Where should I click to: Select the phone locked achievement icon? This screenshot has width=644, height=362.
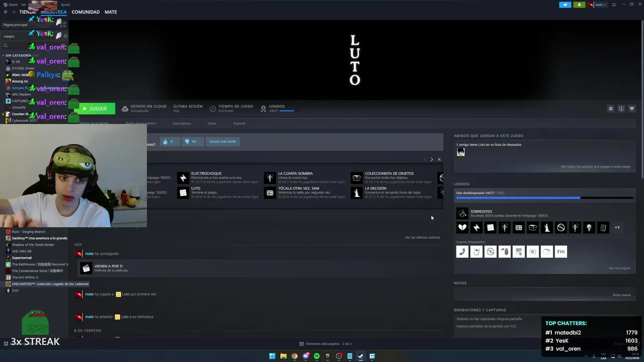[x=462, y=251]
